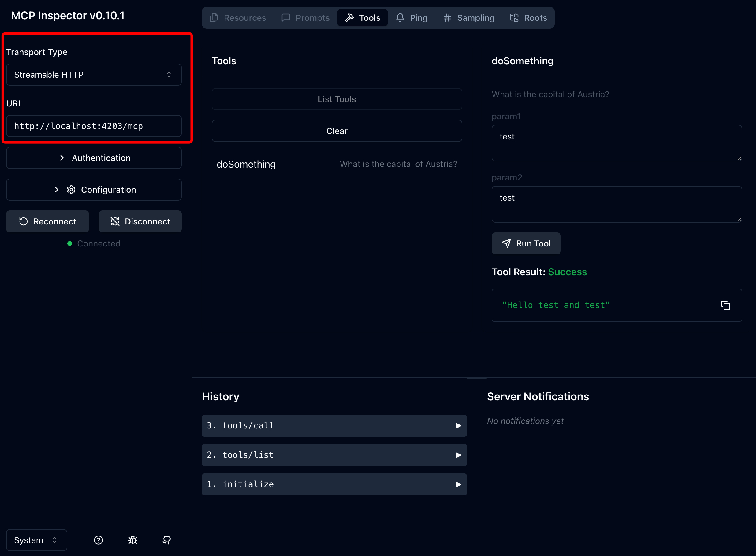Switch to the Resources tab
This screenshot has height=556, width=756.
tap(238, 18)
